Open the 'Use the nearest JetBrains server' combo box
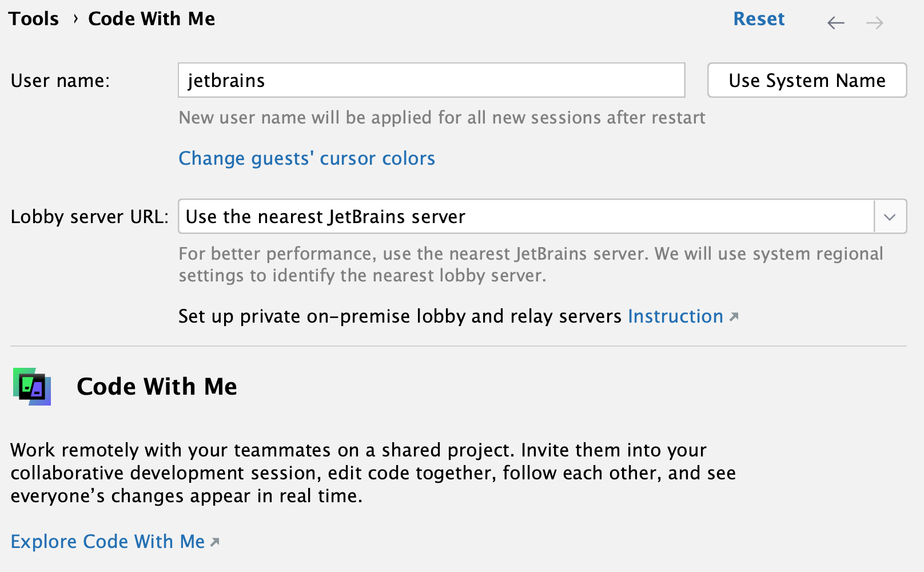The height and width of the screenshot is (572, 924). tap(526, 217)
